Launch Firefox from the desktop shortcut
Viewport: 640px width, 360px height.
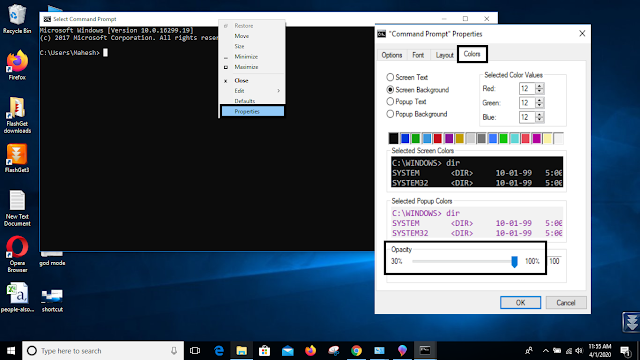click(17, 65)
